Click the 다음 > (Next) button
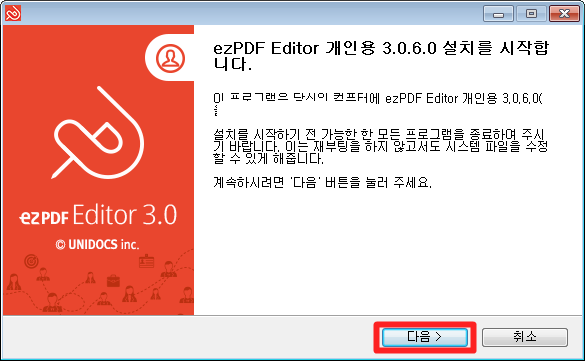The image size is (585, 361). coord(425,337)
